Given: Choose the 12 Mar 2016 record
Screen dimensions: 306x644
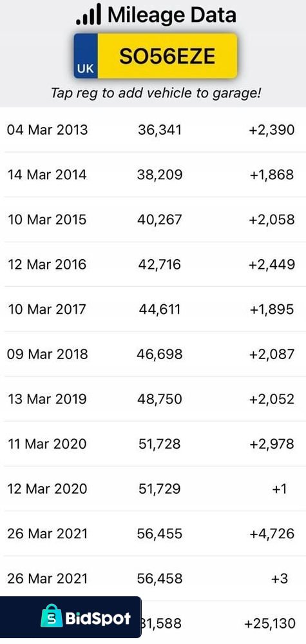Looking at the screenshot, I should 153,264.
